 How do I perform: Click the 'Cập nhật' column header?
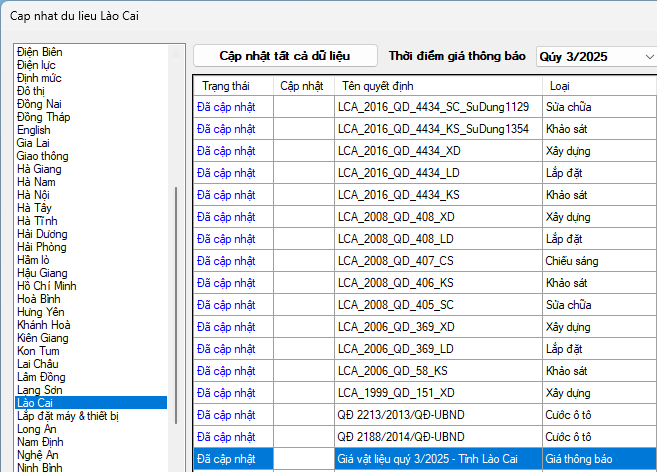[301, 86]
